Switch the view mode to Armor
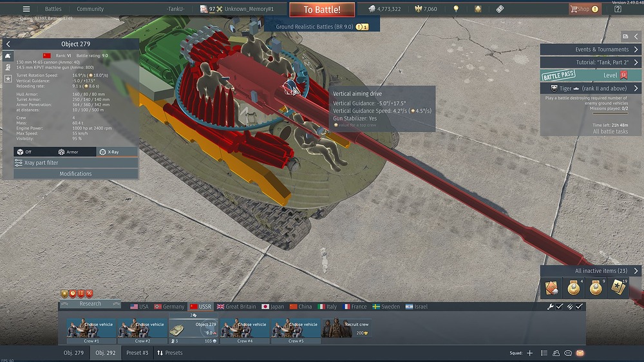 coord(68,152)
